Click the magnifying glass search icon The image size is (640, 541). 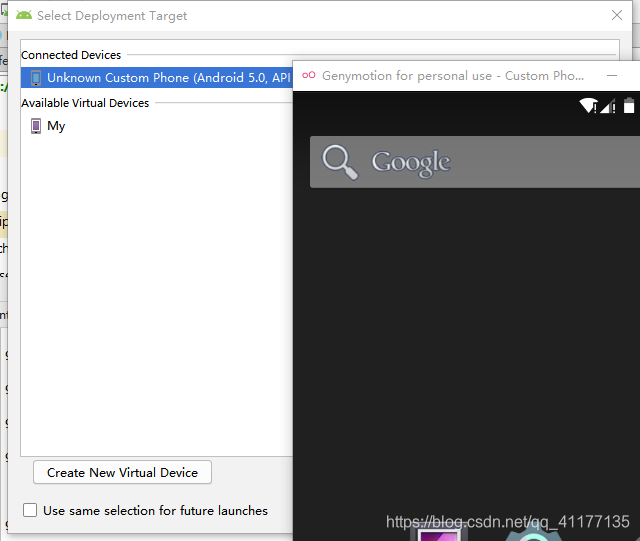340,162
